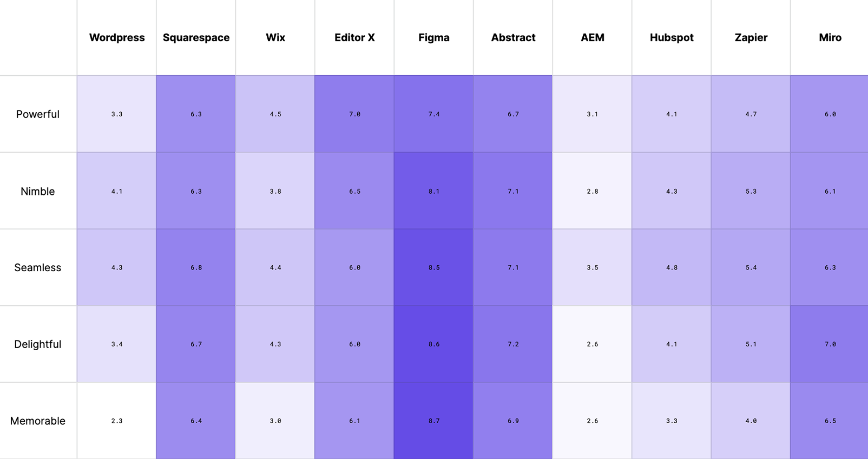Click Figma's Memorable cell showing 8.7
Image resolution: width=868 pixels, height=459 pixels.
pyautogui.click(x=434, y=421)
